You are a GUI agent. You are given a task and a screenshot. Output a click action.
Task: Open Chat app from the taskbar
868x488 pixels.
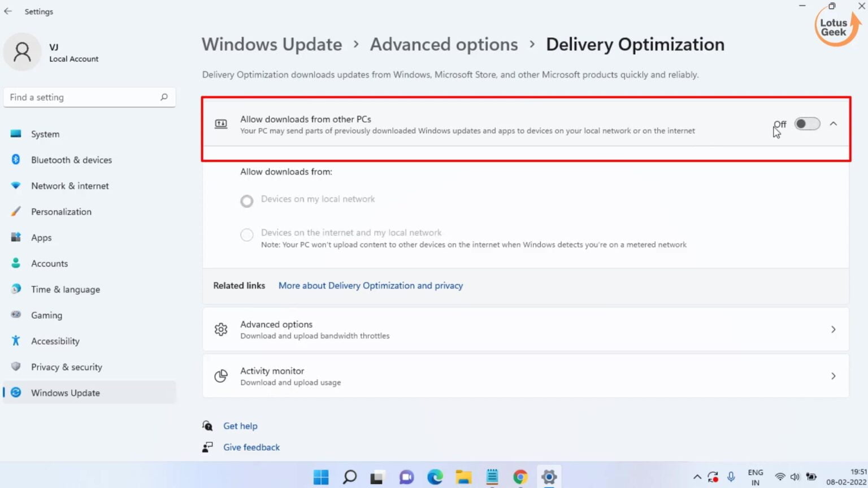[x=406, y=477]
